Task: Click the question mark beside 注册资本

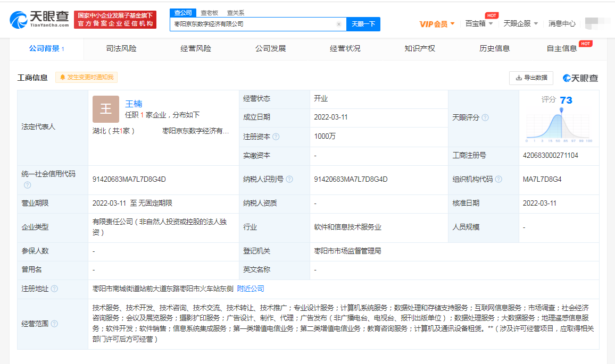Action: coord(276,137)
